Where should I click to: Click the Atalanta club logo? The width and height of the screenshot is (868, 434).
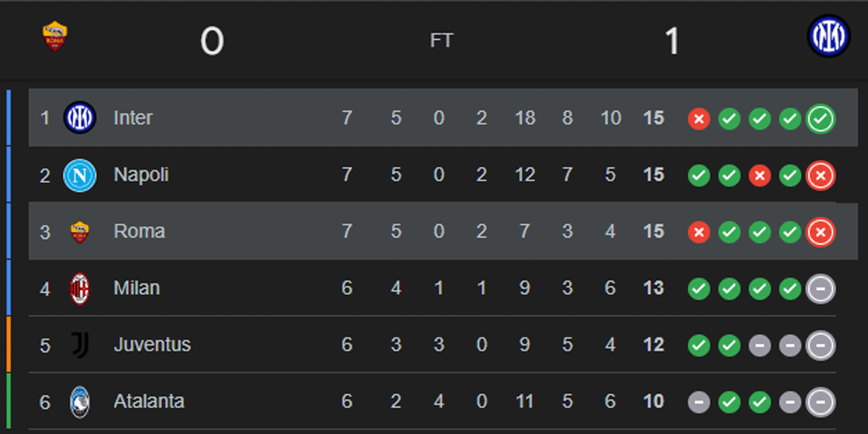pos(80,402)
